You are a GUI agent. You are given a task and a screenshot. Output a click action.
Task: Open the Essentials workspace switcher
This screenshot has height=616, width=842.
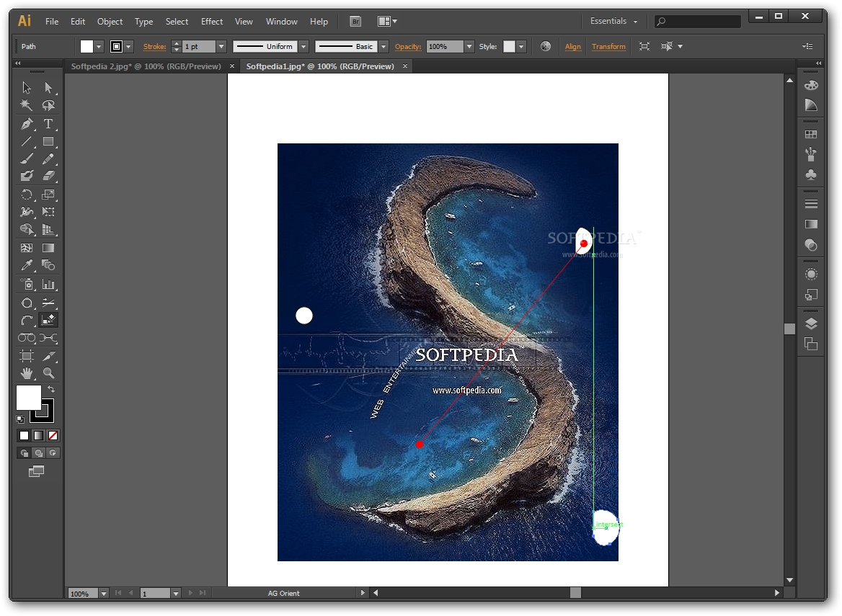[613, 21]
